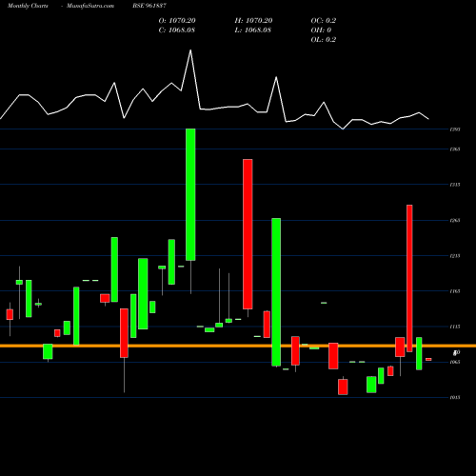Viewport: 476px width, 476px height.
Task: Click the small last red candle at the chart end
Action: [x=428, y=359]
